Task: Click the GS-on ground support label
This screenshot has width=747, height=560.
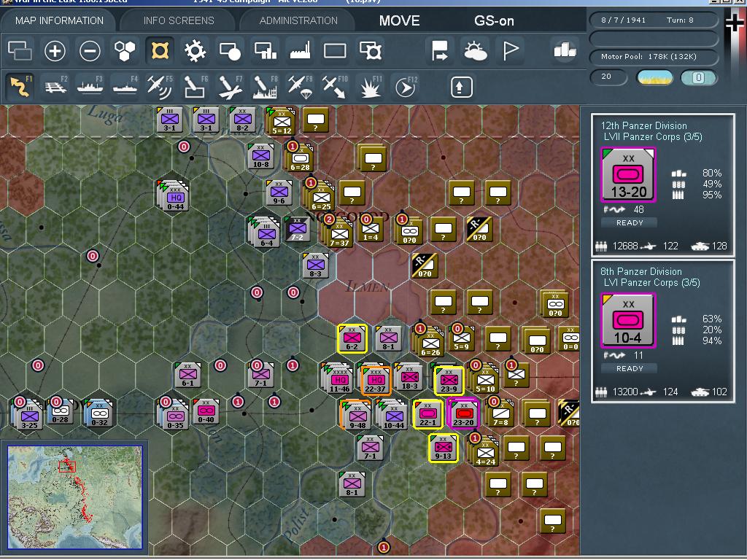Action: tap(494, 20)
